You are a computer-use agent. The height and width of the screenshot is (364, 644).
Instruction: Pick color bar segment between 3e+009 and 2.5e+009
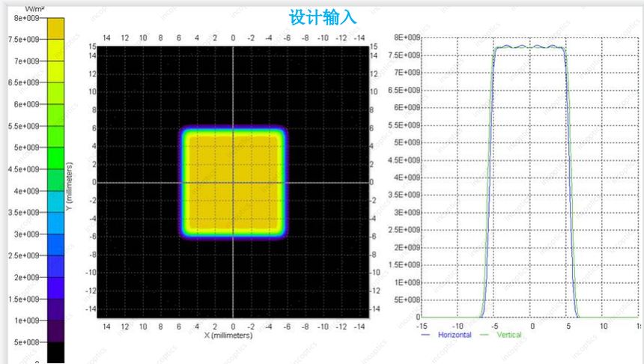pyautogui.click(x=56, y=244)
